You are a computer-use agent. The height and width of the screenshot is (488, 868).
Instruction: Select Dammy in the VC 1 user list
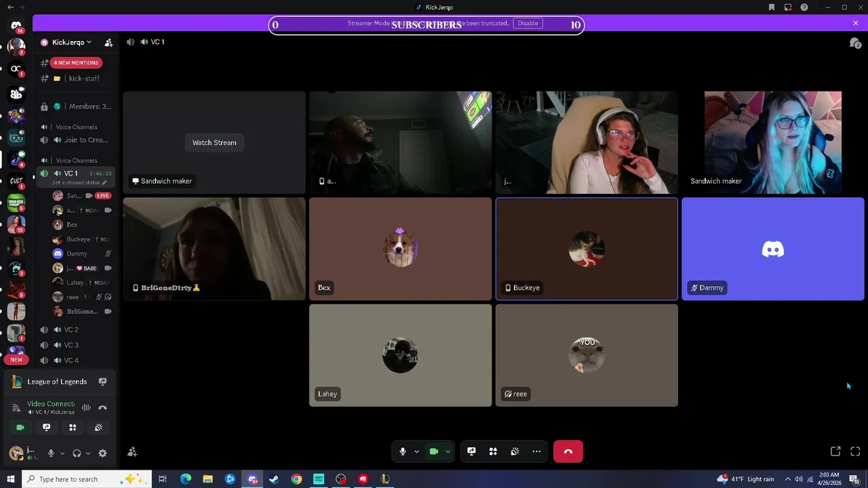[x=81, y=253]
